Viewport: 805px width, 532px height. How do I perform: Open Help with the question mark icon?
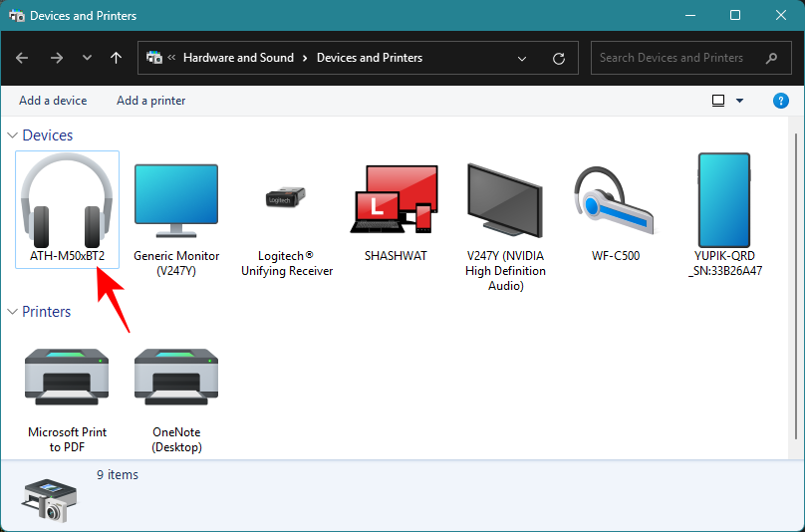pyautogui.click(x=780, y=101)
